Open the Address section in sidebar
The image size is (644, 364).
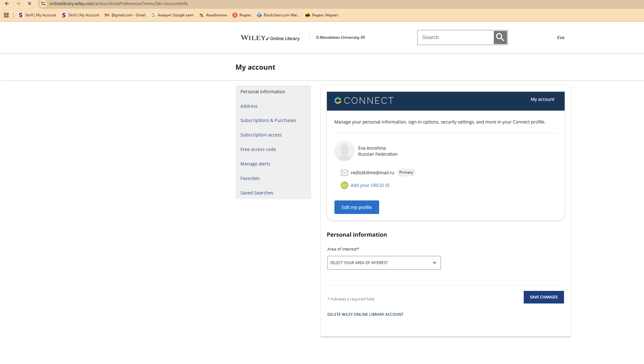(x=249, y=106)
